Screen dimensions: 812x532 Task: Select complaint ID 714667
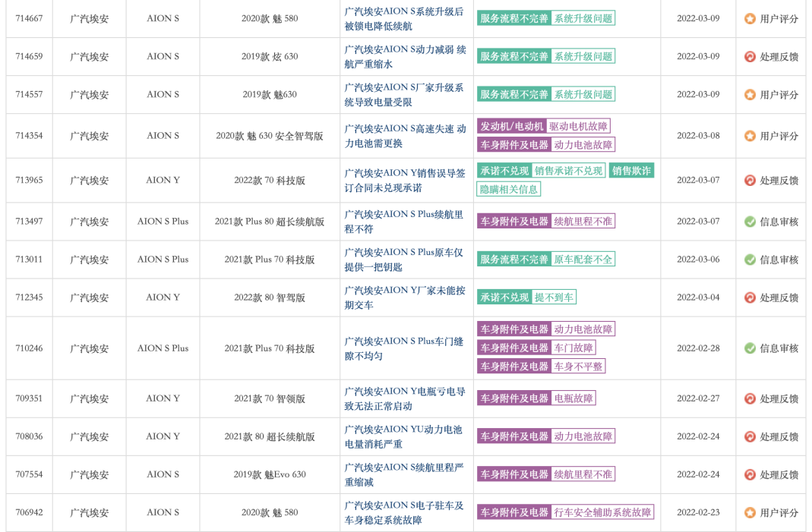[x=29, y=19]
